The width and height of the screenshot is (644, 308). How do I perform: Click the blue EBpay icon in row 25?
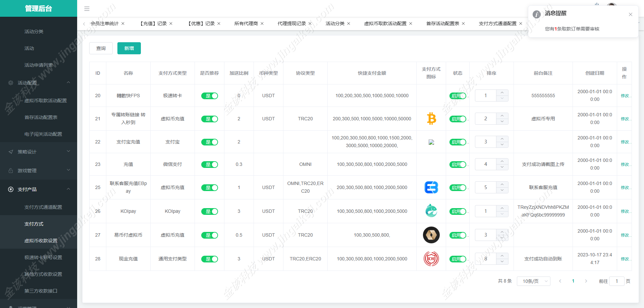click(431, 187)
